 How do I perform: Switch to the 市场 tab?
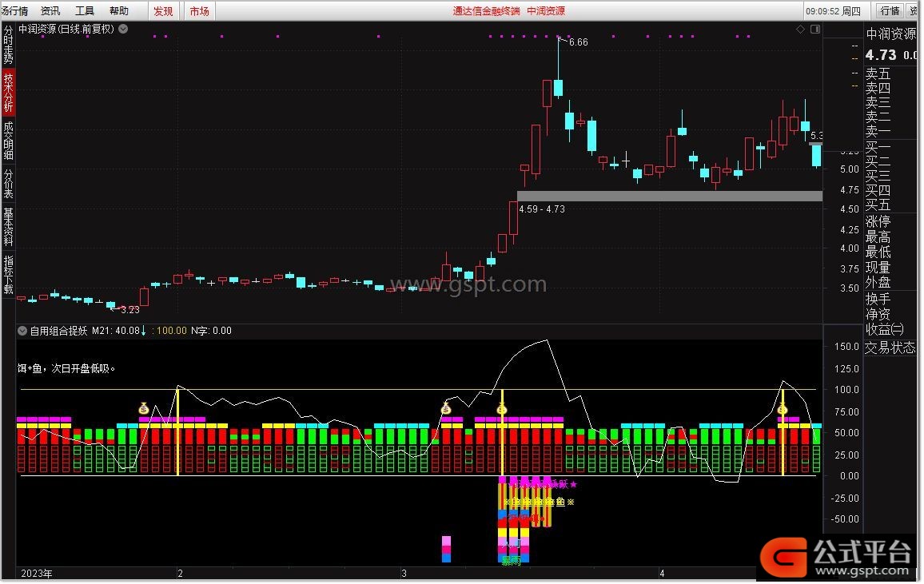(x=199, y=10)
